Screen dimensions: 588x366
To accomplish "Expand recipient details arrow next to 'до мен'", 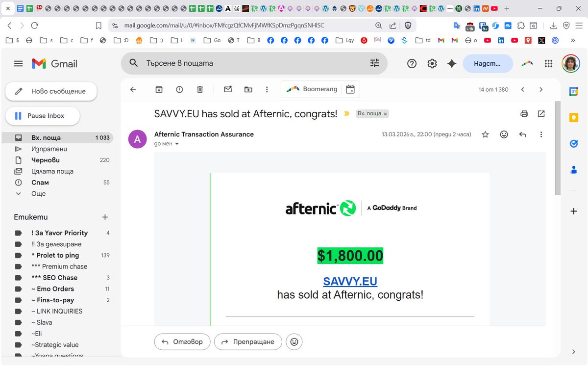I will pos(177,144).
